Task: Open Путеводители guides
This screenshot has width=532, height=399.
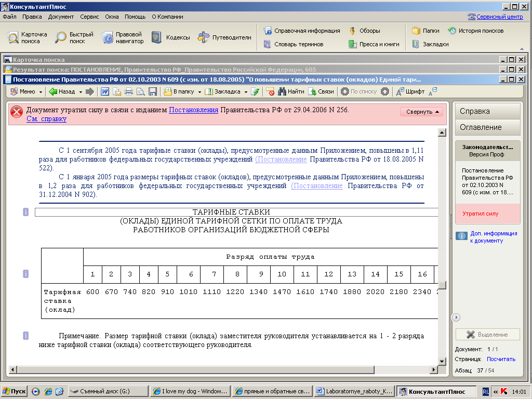Action: [224, 37]
